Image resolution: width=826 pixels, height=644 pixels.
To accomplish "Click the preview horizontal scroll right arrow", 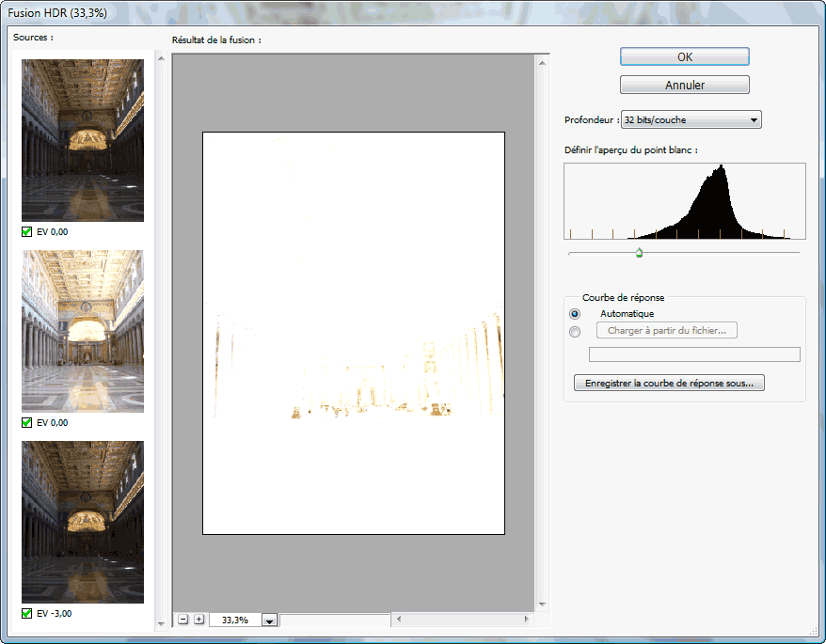I will coord(526,620).
